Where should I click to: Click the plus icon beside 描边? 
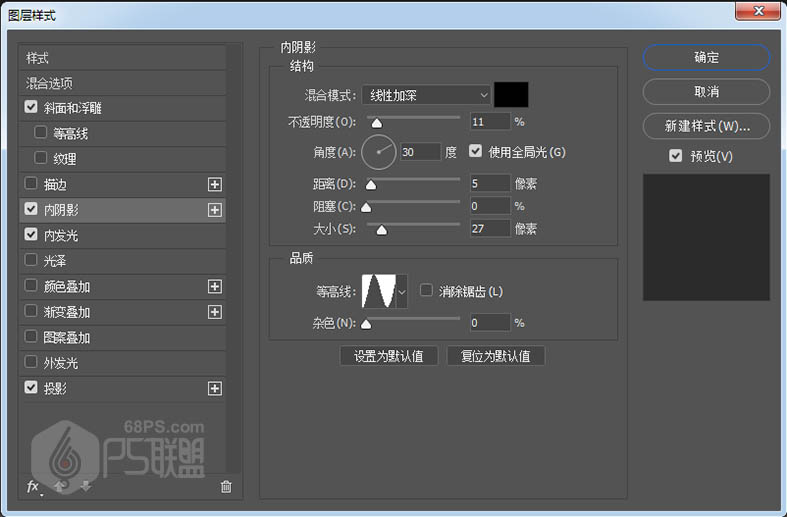[x=215, y=184]
